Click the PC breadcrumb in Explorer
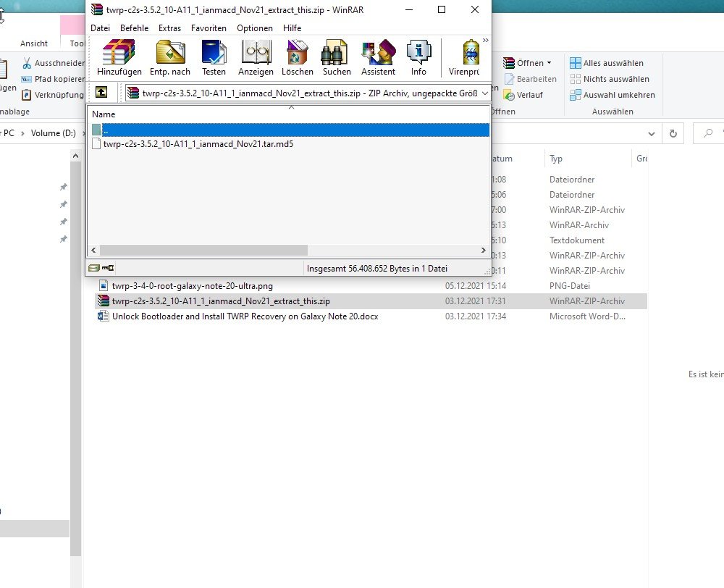The image size is (724, 588). 9,133
